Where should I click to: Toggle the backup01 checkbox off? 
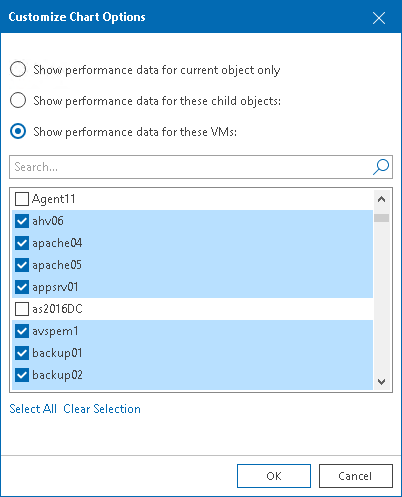pyautogui.click(x=22, y=353)
